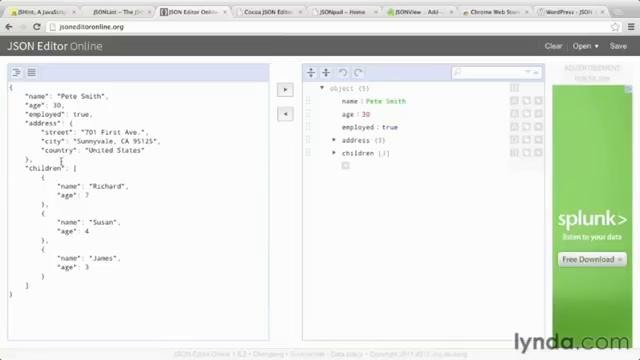Viewport: 640px width, 360px height.
Task: Click "Richard" in the JSON code editor
Action: [x=107, y=186]
